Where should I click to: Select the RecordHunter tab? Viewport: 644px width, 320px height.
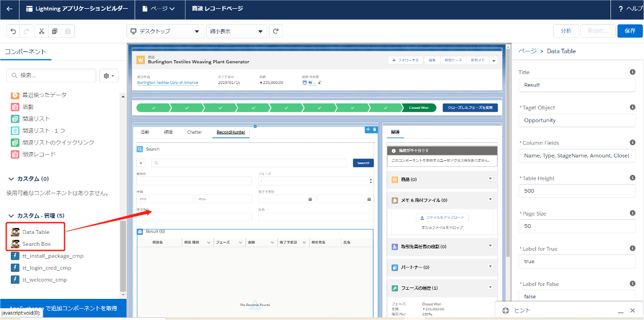coord(230,132)
